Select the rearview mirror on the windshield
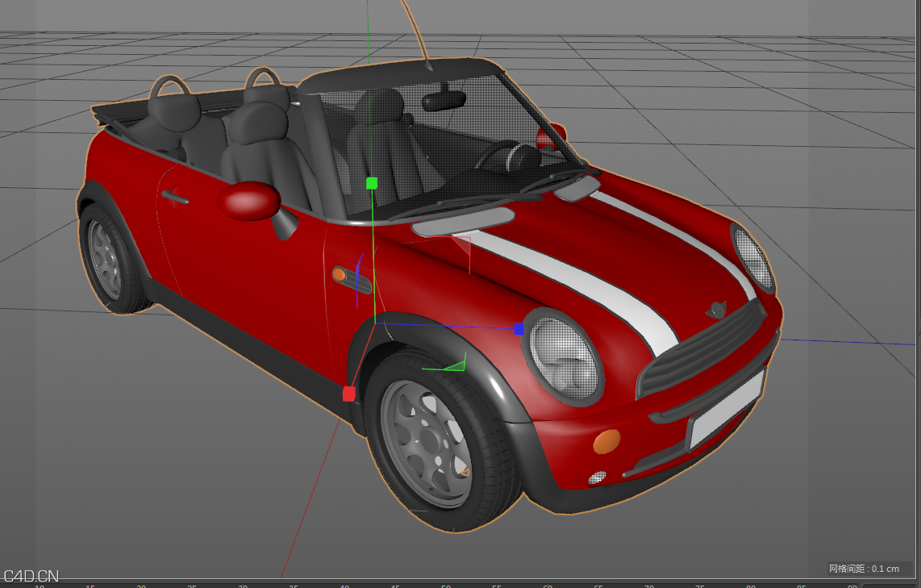Viewport: 921px width, 588px height. [x=444, y=101]
